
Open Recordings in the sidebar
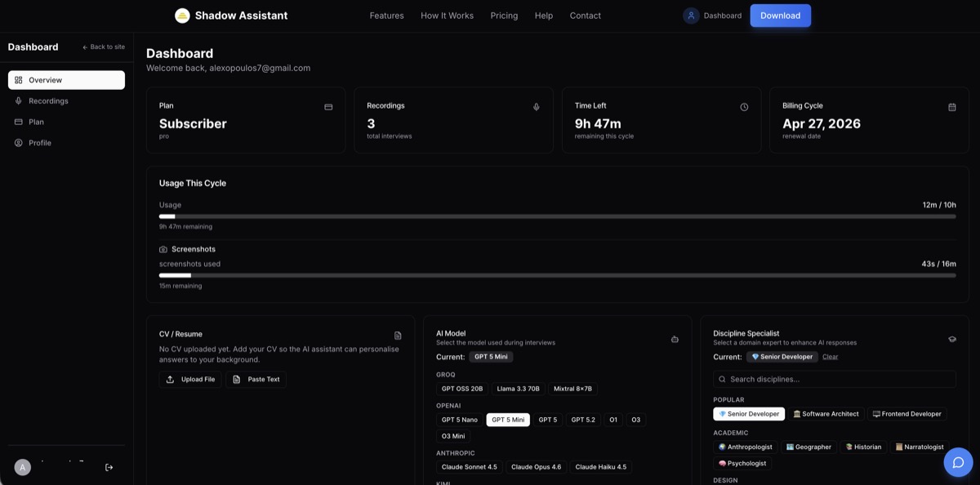point(48,101)
